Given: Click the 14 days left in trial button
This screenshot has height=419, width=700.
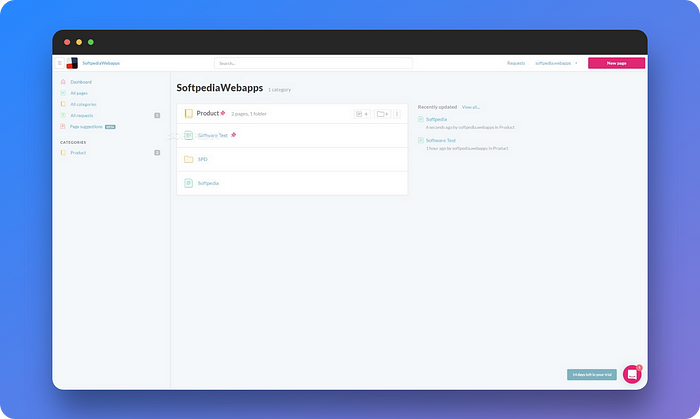Looking at the screenshot, I should click(x=592, y=374).
